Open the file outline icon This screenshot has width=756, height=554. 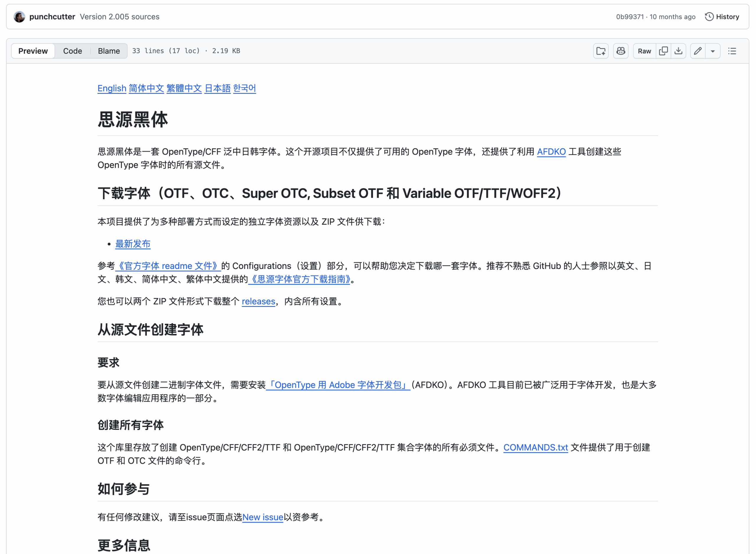click(732, 51)
